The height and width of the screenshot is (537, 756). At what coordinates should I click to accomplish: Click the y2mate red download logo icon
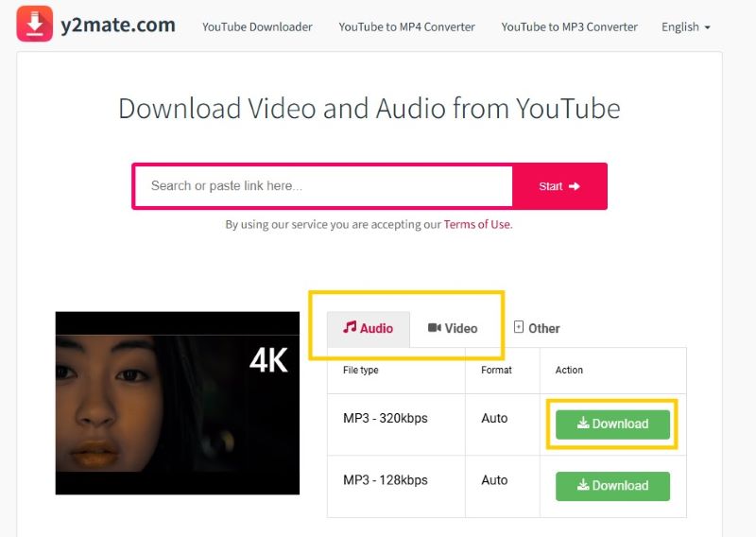pyautogui.click(x=34, y=24)
